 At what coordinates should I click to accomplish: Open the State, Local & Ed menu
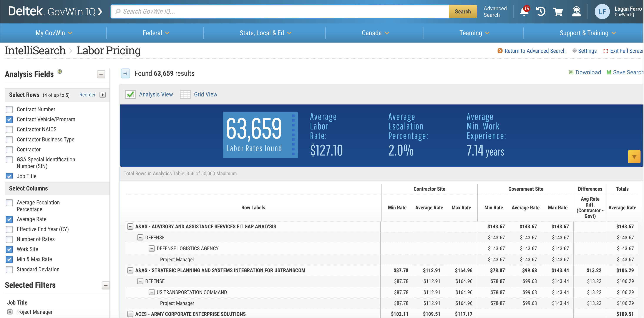coord(266,33)
